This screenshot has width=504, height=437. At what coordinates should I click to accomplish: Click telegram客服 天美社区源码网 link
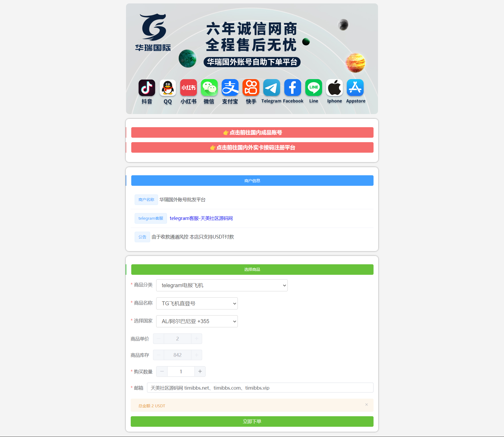[x=201, y=218]
